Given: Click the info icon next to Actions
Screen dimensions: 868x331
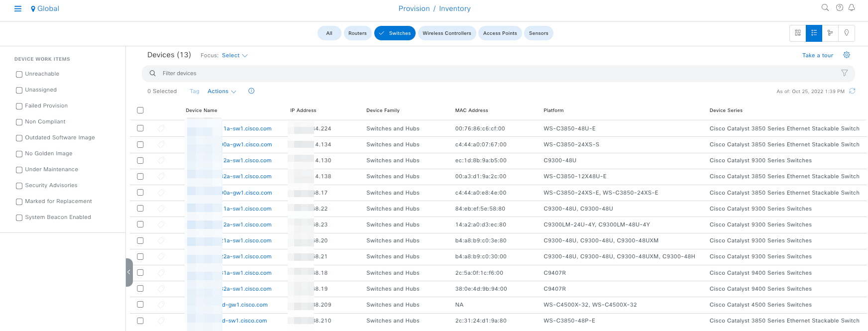Looking at the screenshot, I should click(x=251, y=91).
